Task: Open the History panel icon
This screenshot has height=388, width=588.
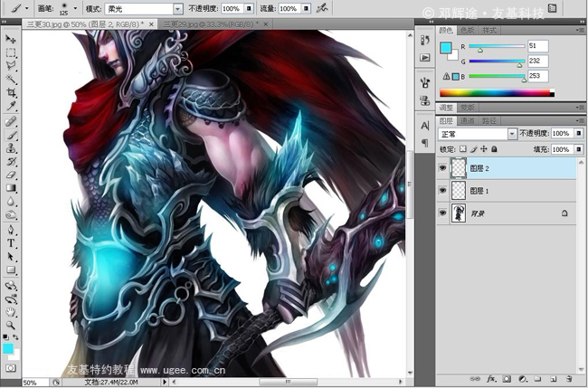Action: point(425,40)
